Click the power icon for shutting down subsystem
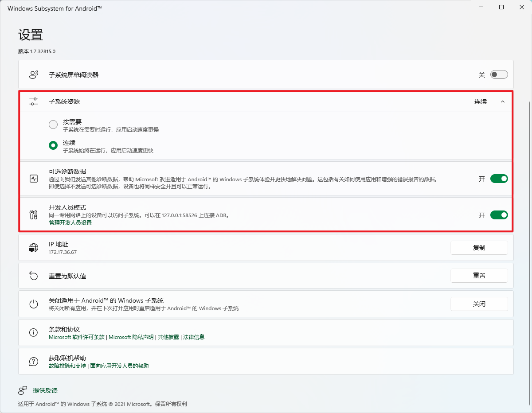The width and height of the screenshot is (532, 413). point(34,304)
